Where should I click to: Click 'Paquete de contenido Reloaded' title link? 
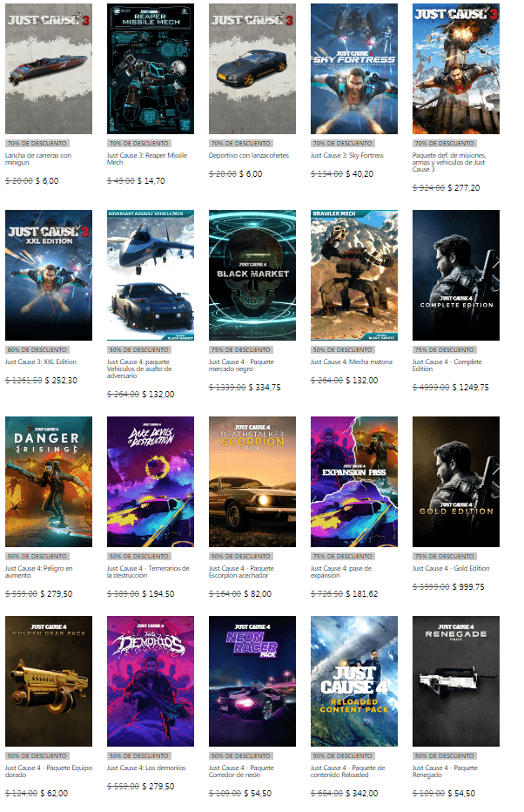[347, 773]
